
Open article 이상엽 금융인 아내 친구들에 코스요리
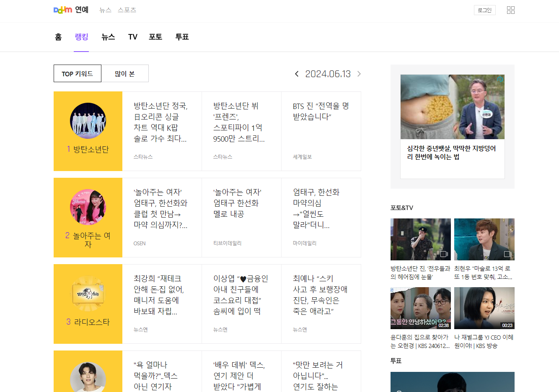(241, 295)
